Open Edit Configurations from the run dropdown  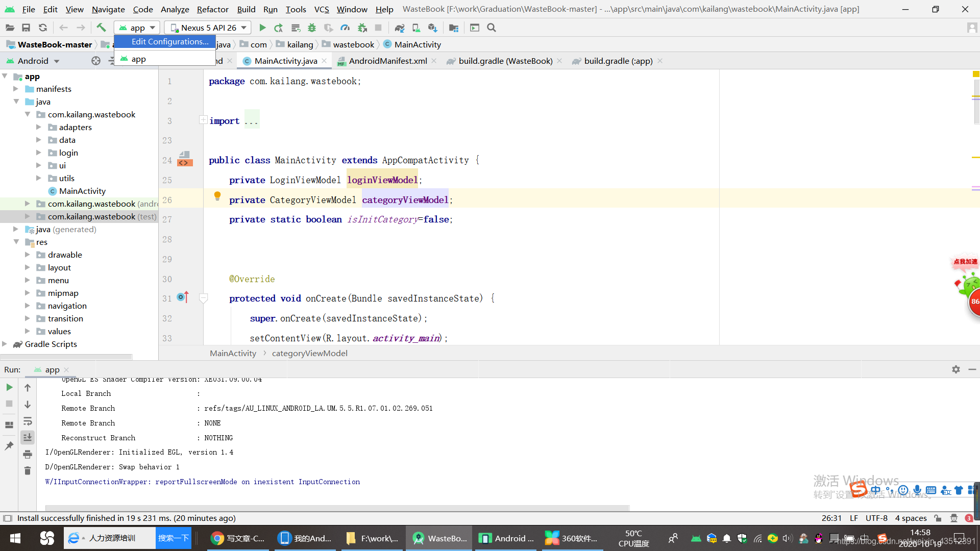(170, 41)
